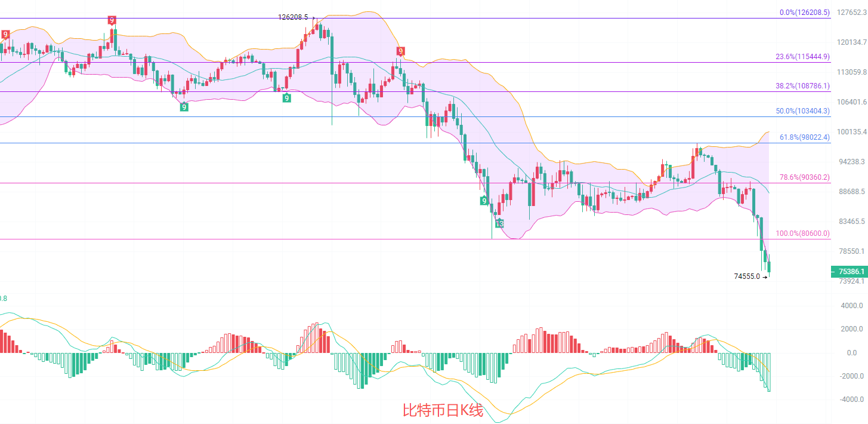Select the 23.6% (115444.9) Fibonacci label

pos(802,57)
